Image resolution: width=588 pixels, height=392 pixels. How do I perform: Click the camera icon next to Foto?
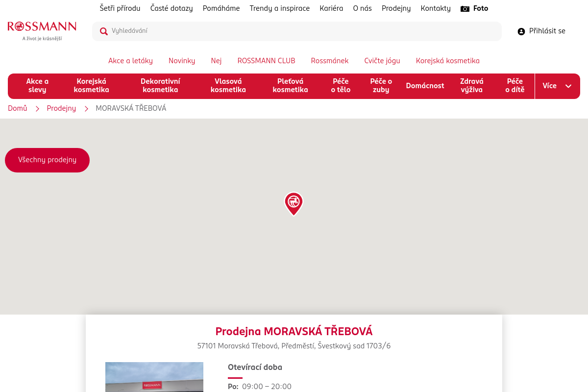[465, 8]
